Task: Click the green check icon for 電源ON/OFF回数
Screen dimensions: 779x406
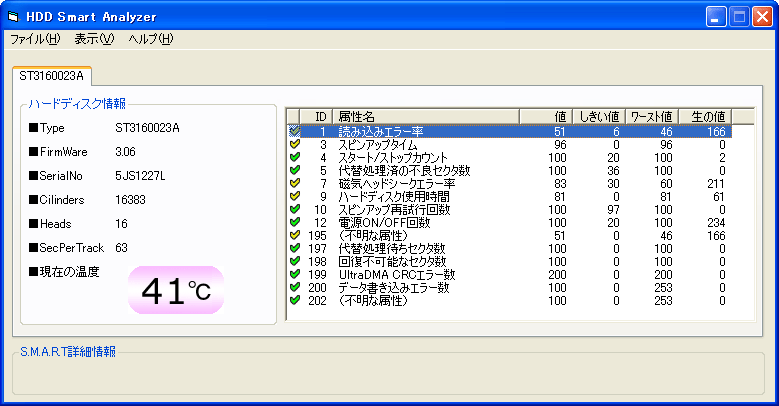Action: 295,222
